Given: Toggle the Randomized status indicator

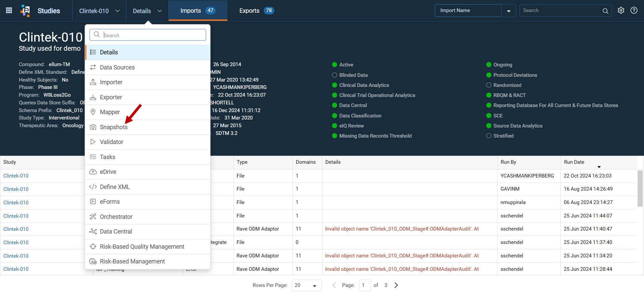Looking at the screenshot, I should point(489,85).
